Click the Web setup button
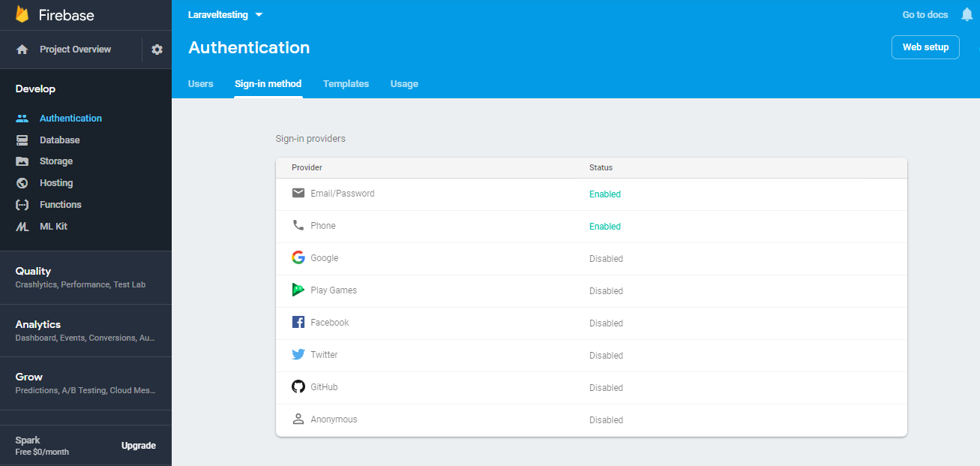980x466 pixels. (925, 47)
